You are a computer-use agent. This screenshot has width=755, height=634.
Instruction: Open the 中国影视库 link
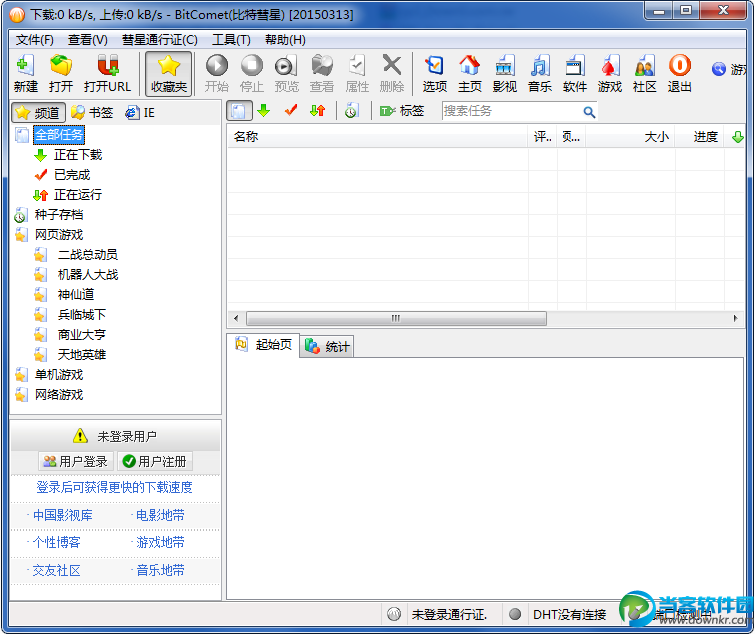tap(63, 516)
